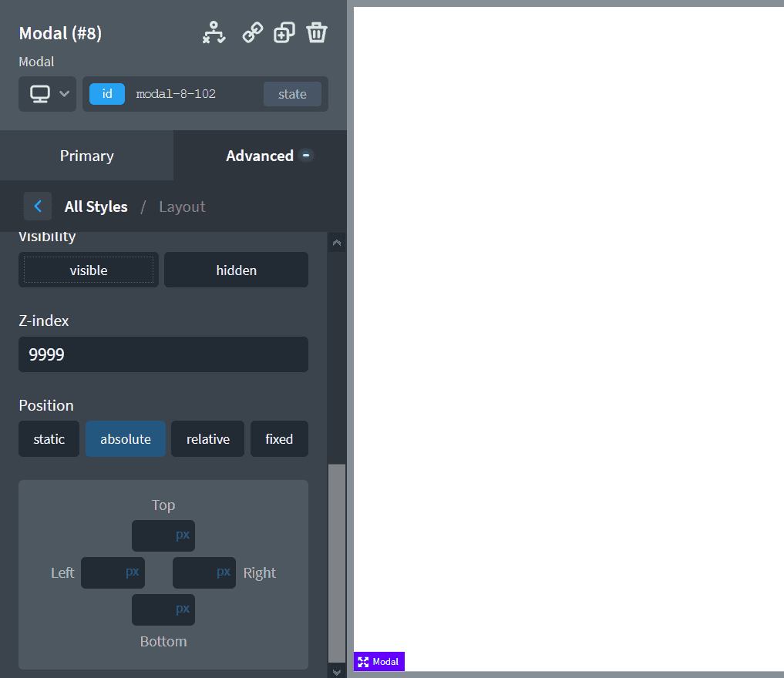Click the scrollbar up arrow

[337, 243]
